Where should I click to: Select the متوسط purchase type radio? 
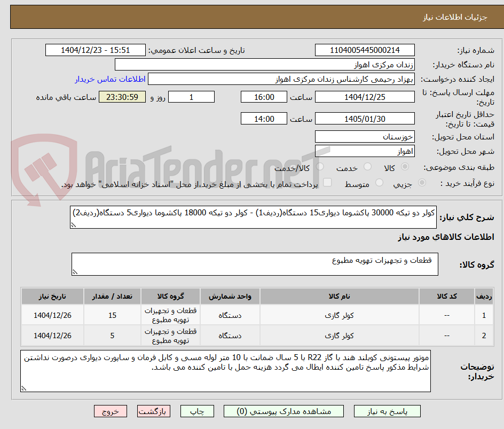point(379,183)
